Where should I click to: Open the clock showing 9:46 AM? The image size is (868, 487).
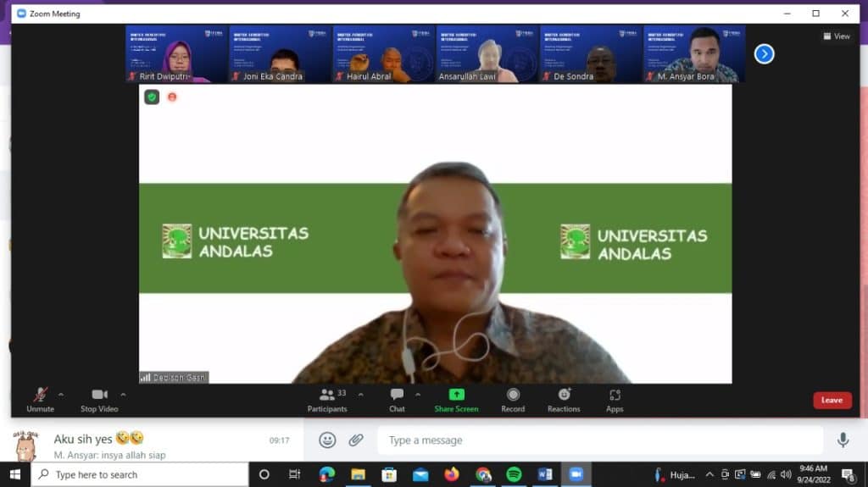point(813,474)
